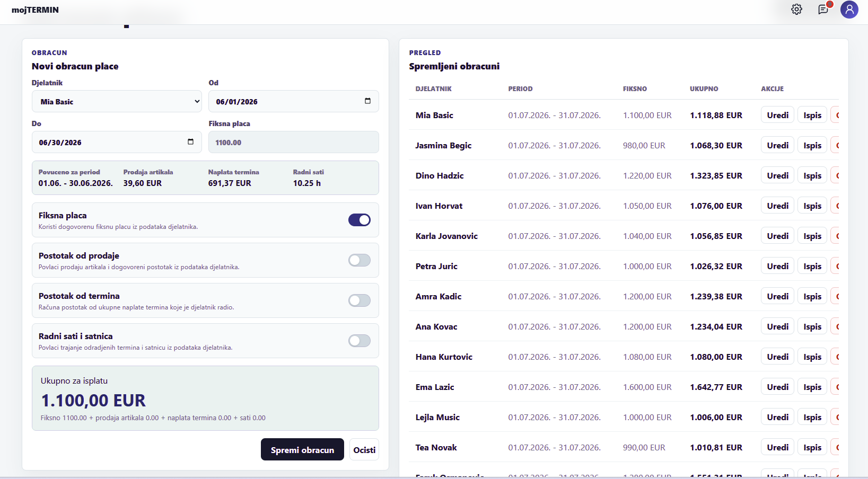Click Ispis for Mia Basic
The width and height of the screenshot is (868, 479).
pyautogui.click(x=812, y=115)
